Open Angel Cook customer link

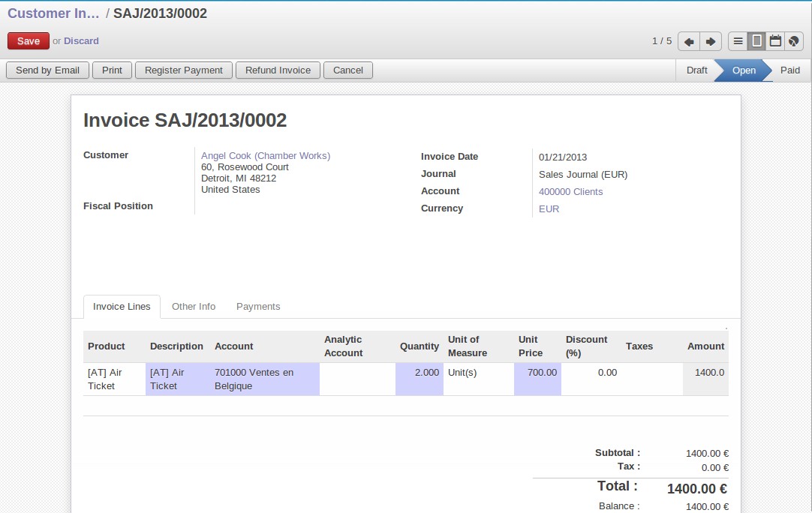point(266,156)
